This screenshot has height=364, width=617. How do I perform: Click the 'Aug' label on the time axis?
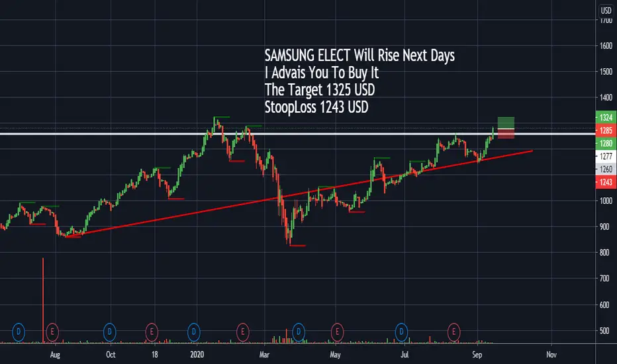55,355
